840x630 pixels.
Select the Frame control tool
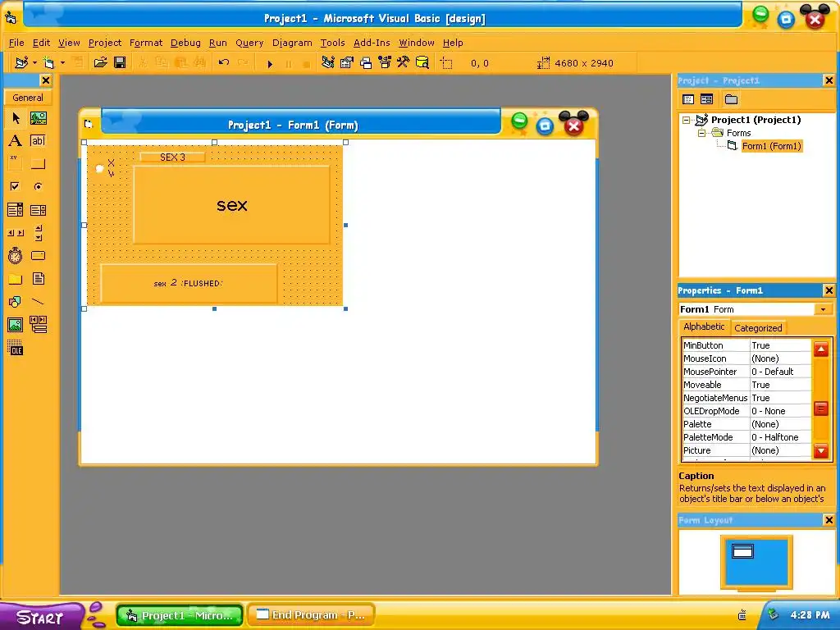coord(16,163)
